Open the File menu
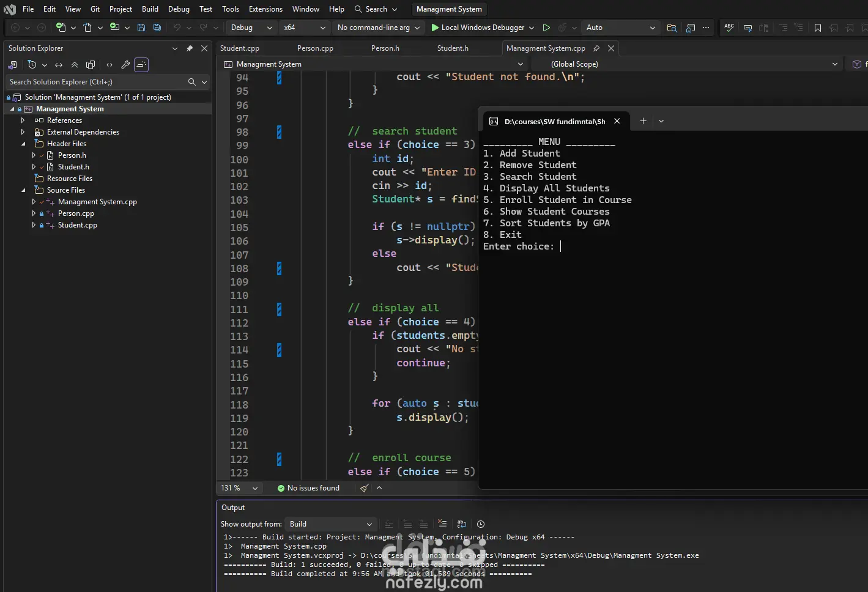Screen dimensions: 868x592 [x=28, y=9]
